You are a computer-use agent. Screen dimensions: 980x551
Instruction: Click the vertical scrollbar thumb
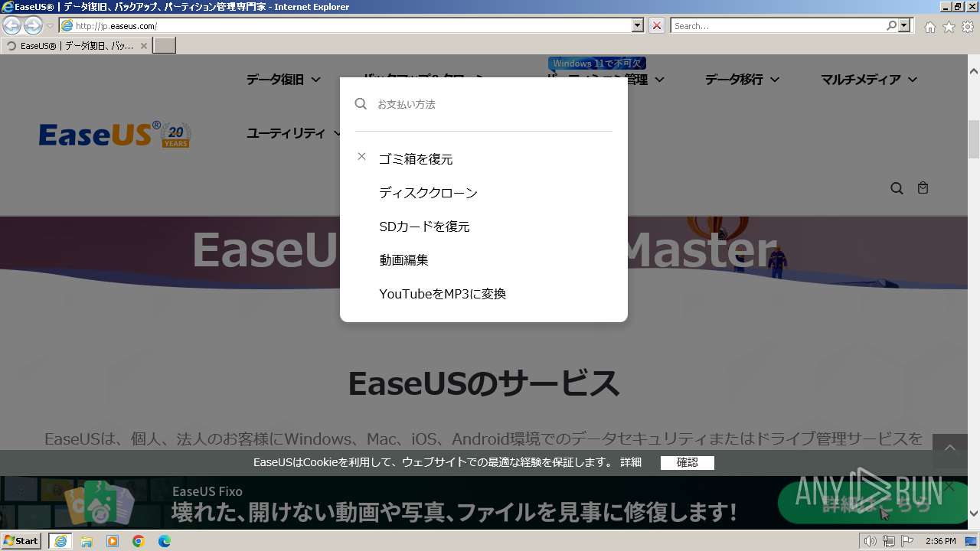pos(974,139)
